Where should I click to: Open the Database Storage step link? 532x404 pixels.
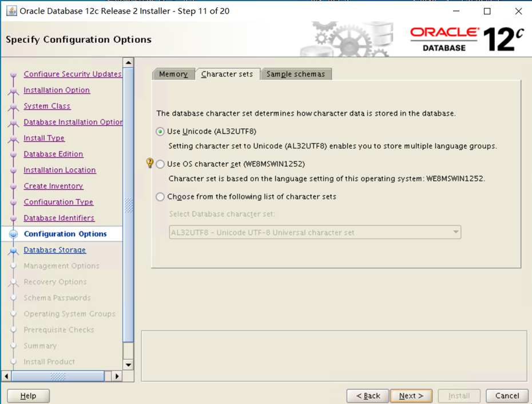(55, 250)
